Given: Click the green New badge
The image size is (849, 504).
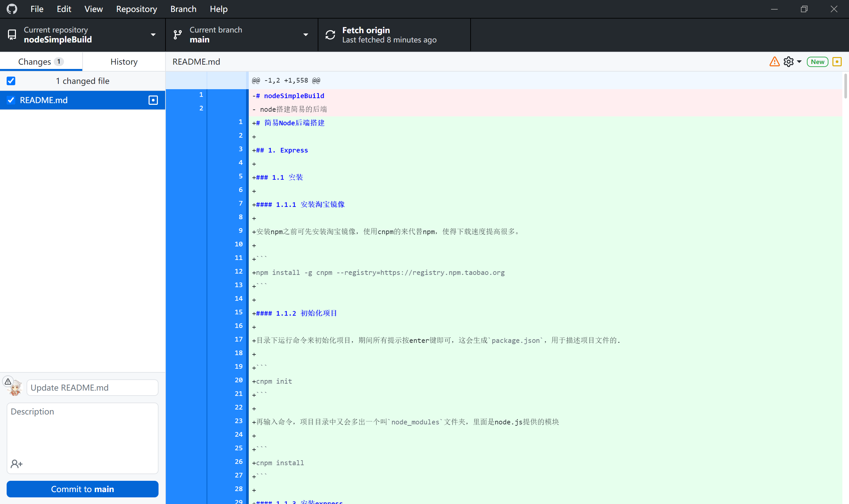Looking at the screenshot, I should pos(817,62).
